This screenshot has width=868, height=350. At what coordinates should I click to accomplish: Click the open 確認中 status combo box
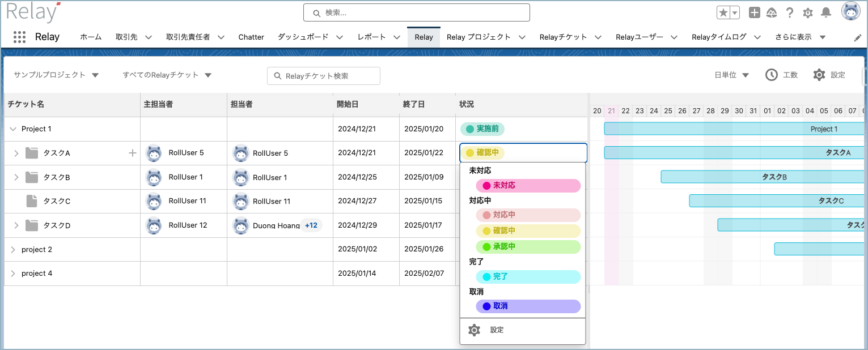523,153
